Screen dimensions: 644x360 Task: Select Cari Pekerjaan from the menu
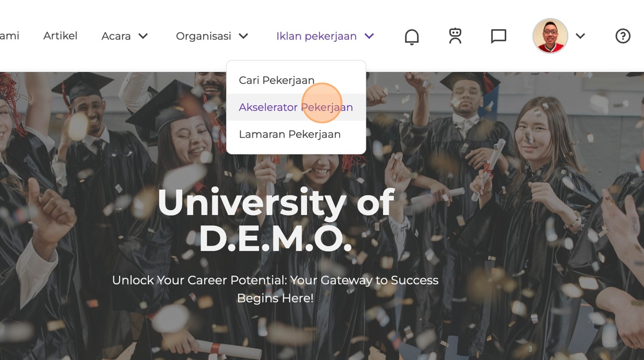coord(277,80)
